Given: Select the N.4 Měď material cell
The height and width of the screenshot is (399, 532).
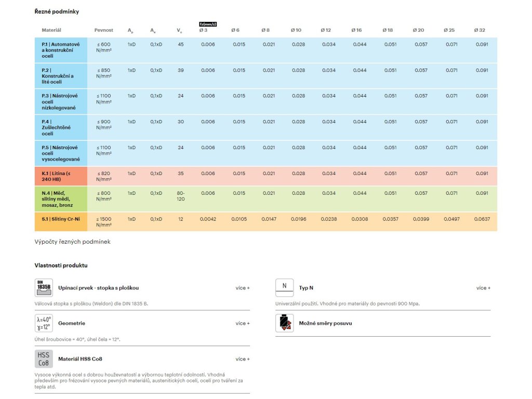Looking at the screenshot, I should click(60, 199).
